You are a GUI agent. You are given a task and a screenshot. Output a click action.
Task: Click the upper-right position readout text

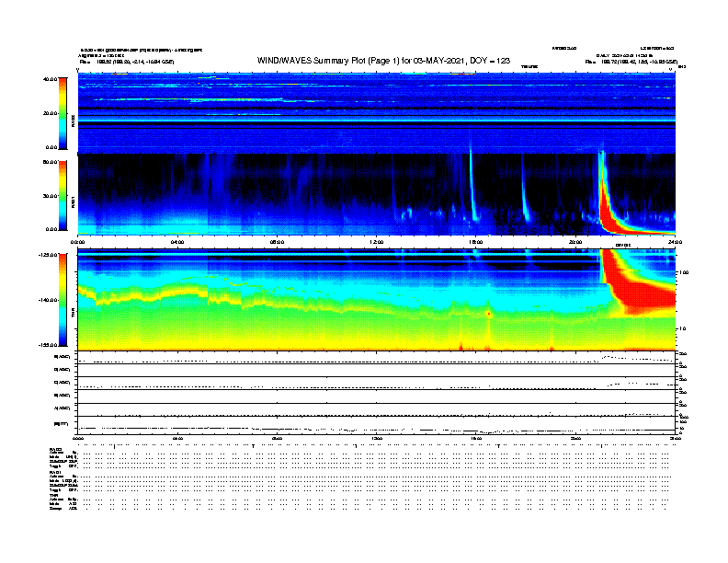631,62
